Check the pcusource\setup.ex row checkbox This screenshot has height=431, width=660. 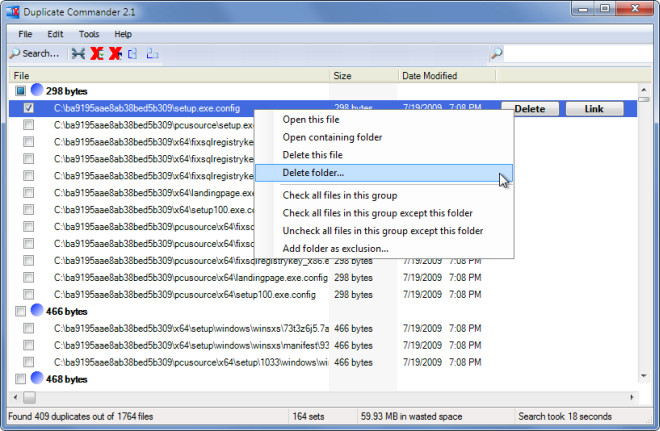[29, 125]
